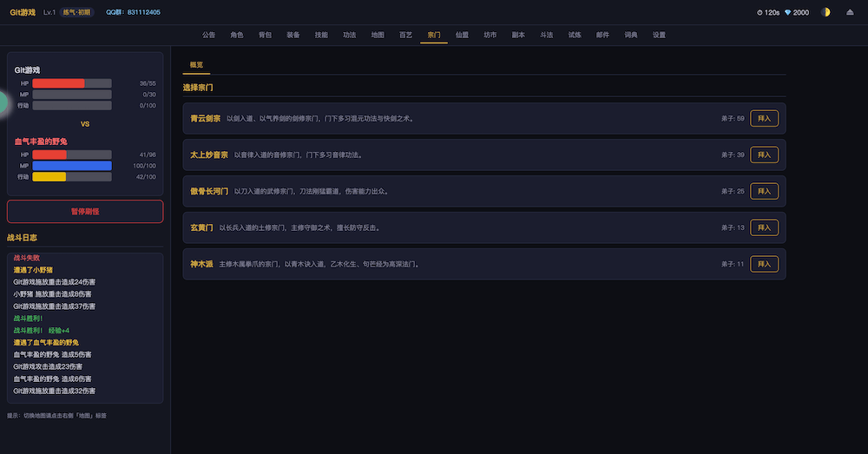Click the 练气·初期 realm badge
The image size is (868, 454).
tap(76, 12)
